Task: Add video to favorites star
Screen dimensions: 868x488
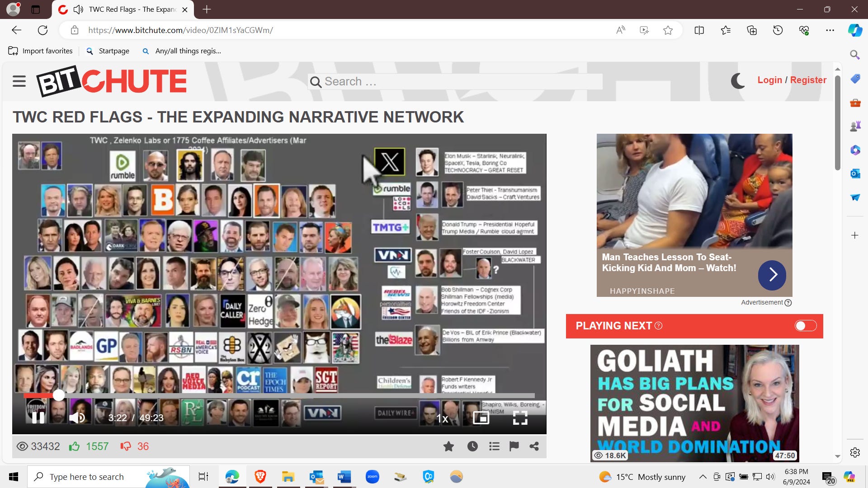Action: pyautogui.click(x=448, y=446)
